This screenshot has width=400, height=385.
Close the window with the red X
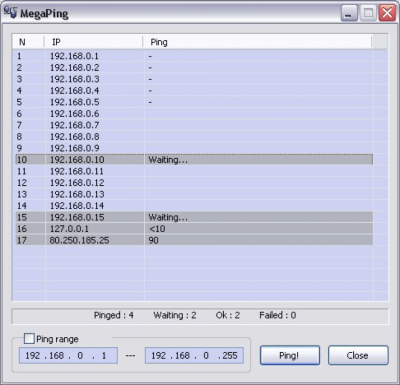[387, 13]
